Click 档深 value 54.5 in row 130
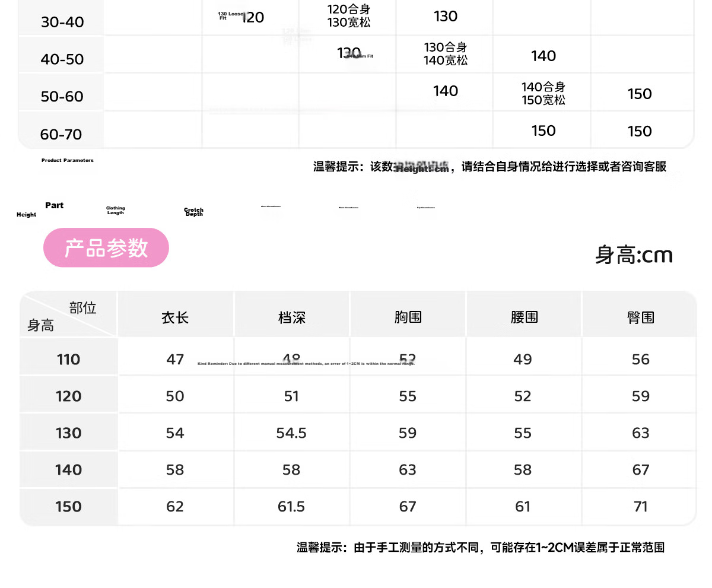This screenshot has width=712, height=588. (x=291, y=433)
